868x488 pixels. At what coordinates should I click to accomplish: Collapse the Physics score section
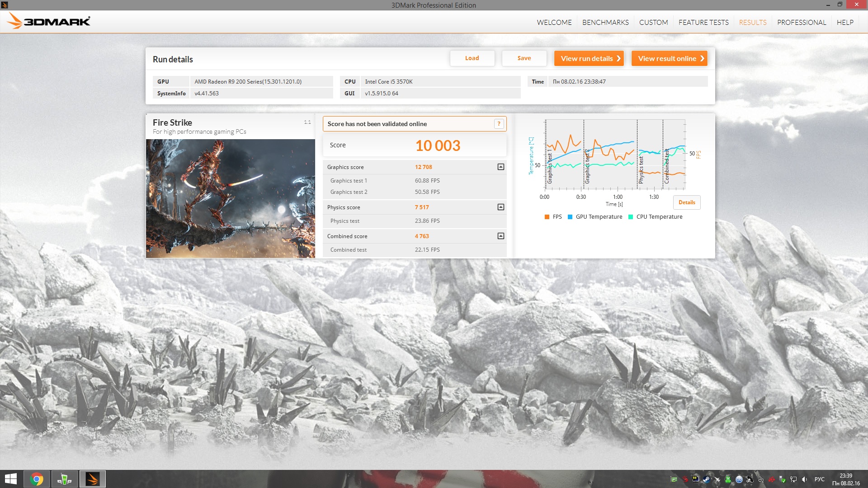click(500, 207)
